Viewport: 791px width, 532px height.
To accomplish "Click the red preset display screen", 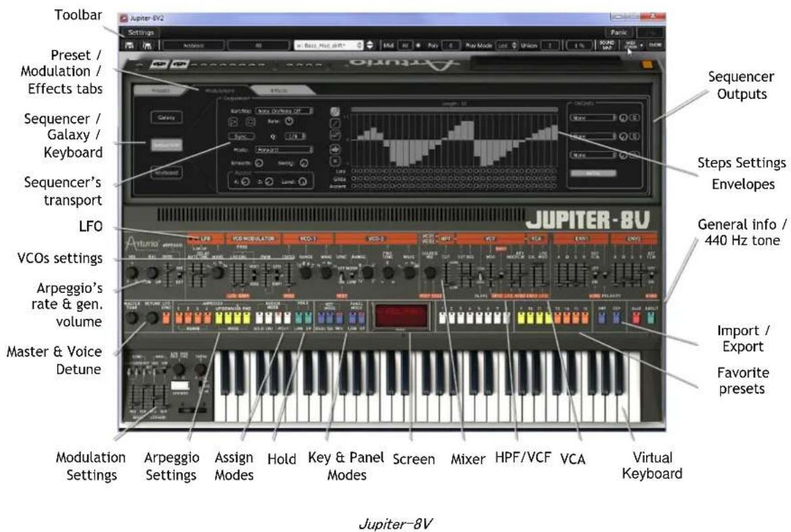I will coord(401,316).
